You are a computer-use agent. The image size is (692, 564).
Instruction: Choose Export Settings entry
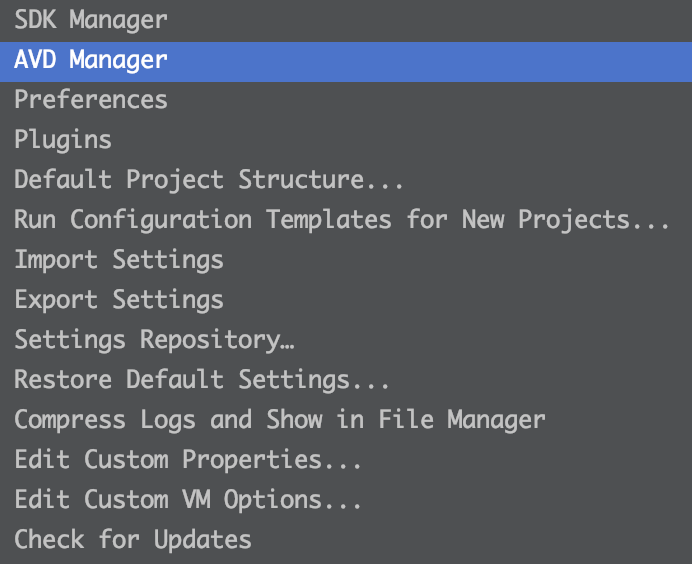click(346, 300)
